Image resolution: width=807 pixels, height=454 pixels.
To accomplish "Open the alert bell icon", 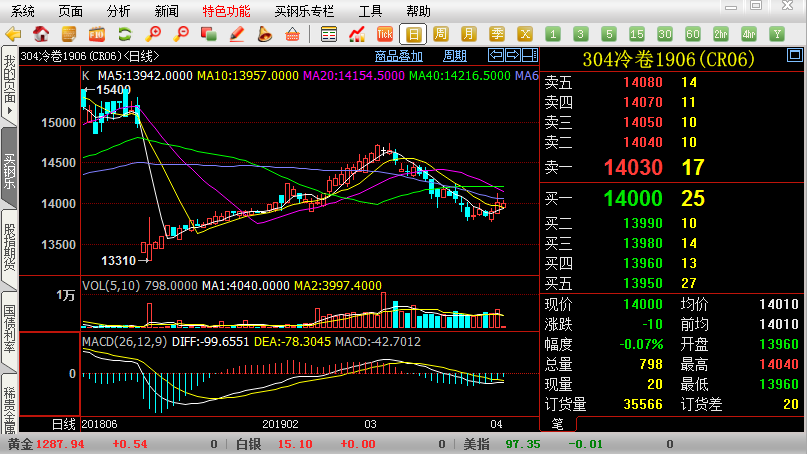I will (264, 34).
